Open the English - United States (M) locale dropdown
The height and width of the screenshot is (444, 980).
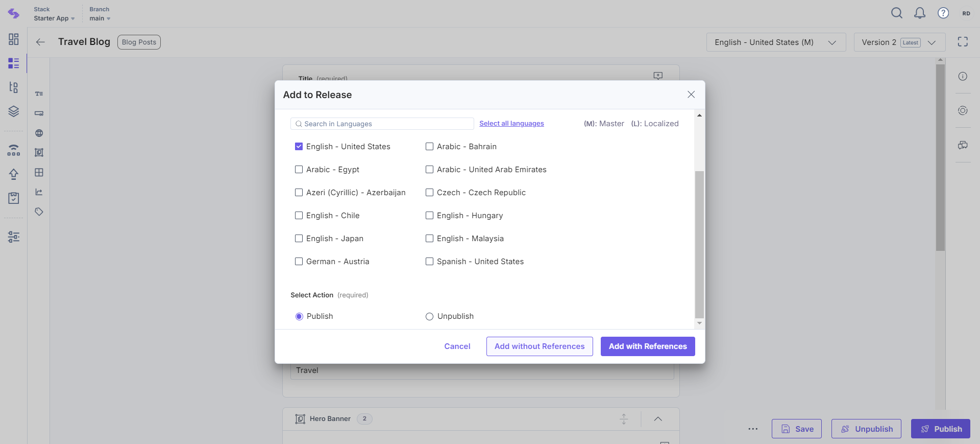tap(776, 42)
